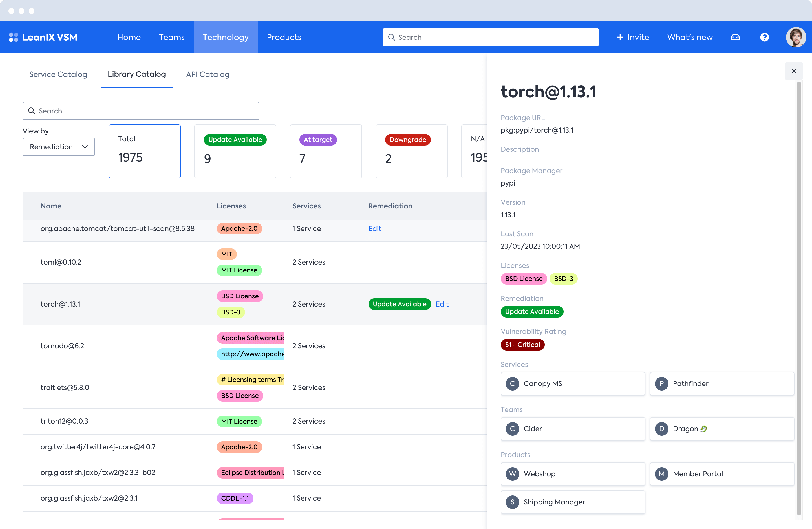Switch to the Library Catalog tab
The width and height of the screenshot is (812, 529).
coord(136,74)
